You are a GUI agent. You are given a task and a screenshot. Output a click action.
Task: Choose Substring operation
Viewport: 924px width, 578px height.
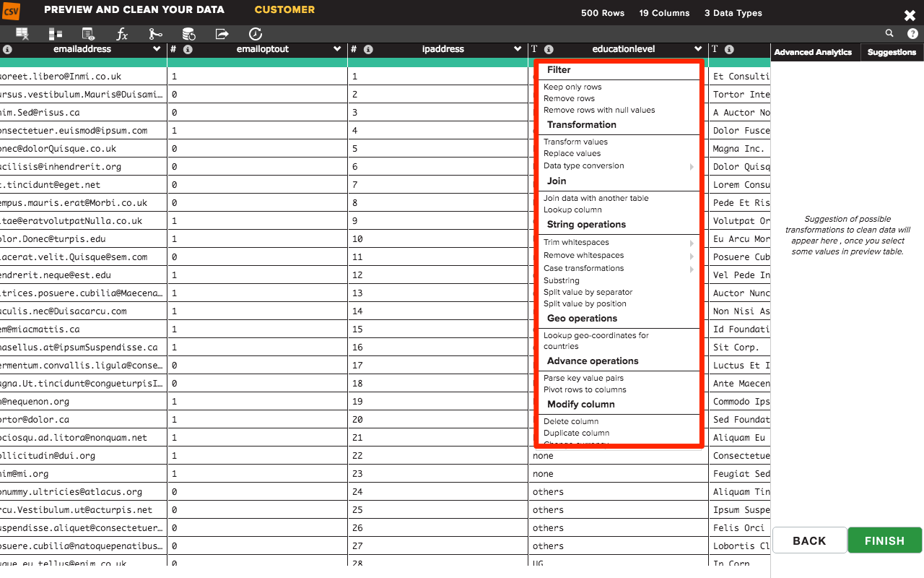coord(562,281)
